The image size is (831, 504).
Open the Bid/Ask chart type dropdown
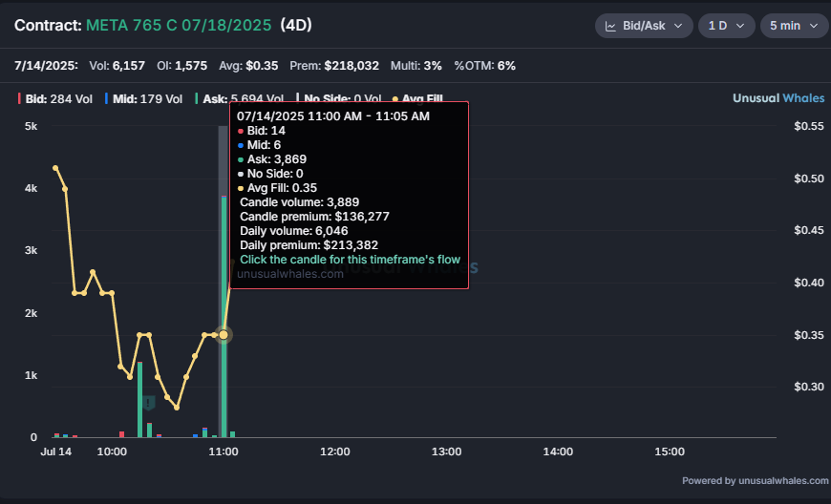click(644, 26)
